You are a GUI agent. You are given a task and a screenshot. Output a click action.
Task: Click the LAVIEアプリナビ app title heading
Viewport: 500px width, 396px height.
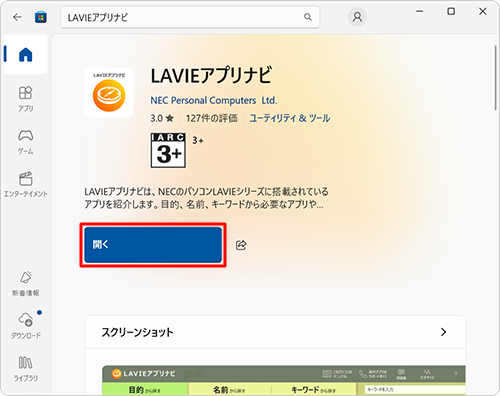click(211, 75)
